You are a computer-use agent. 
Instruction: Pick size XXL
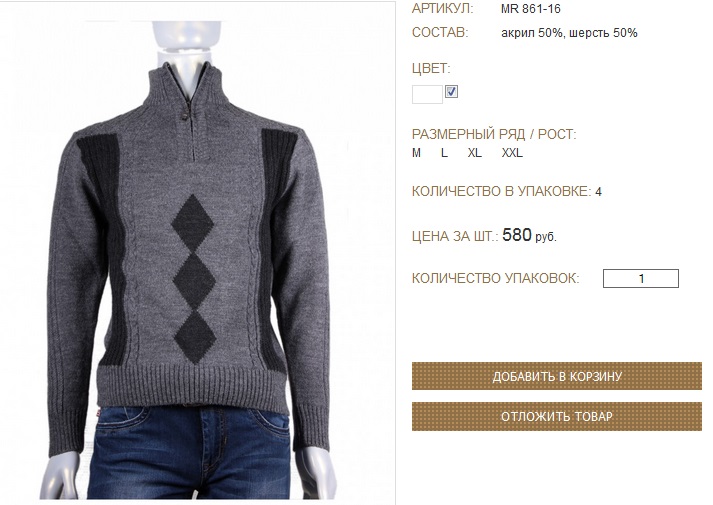click(512, 153)
